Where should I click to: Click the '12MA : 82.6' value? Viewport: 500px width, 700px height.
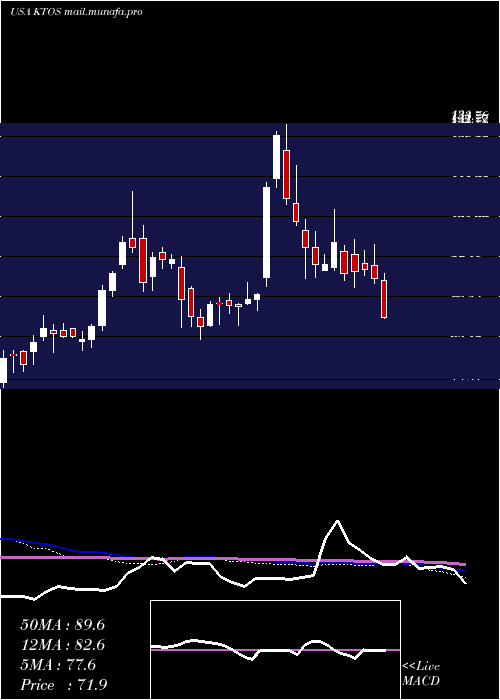pyautogui.click(x=62, y=645)
